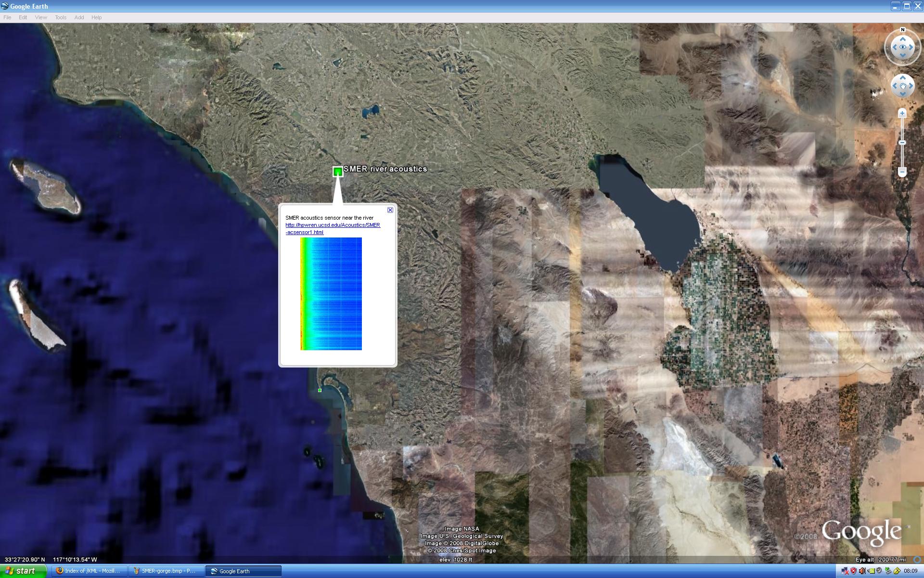Click the look-left arrow on the eye joystick
The image size is (924, 578).
coord(895,47)
